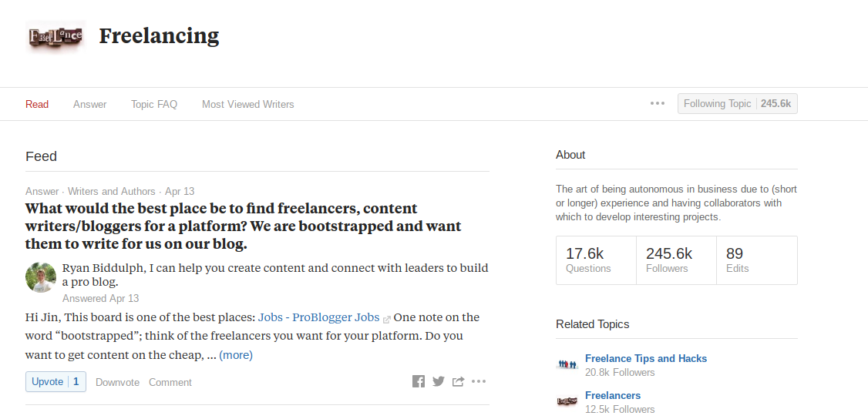Open the question about finding freelancers
Viewport: 868px width, 419px height.
coord(244,226)
